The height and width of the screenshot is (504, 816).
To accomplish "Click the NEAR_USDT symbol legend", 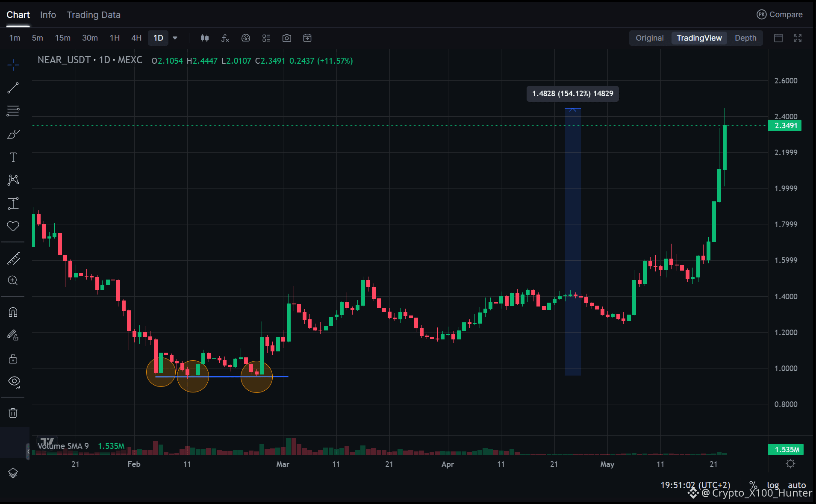I will click(64, 60).
